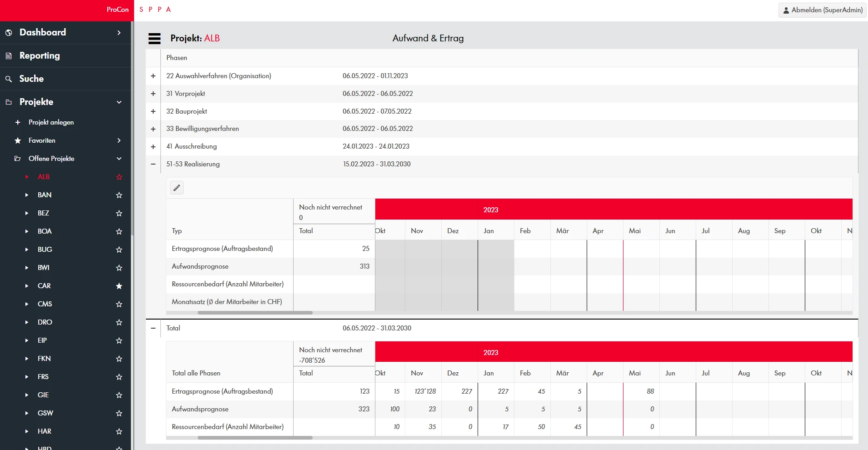
Task: Collapse the Total row
Action: point(153,328)
